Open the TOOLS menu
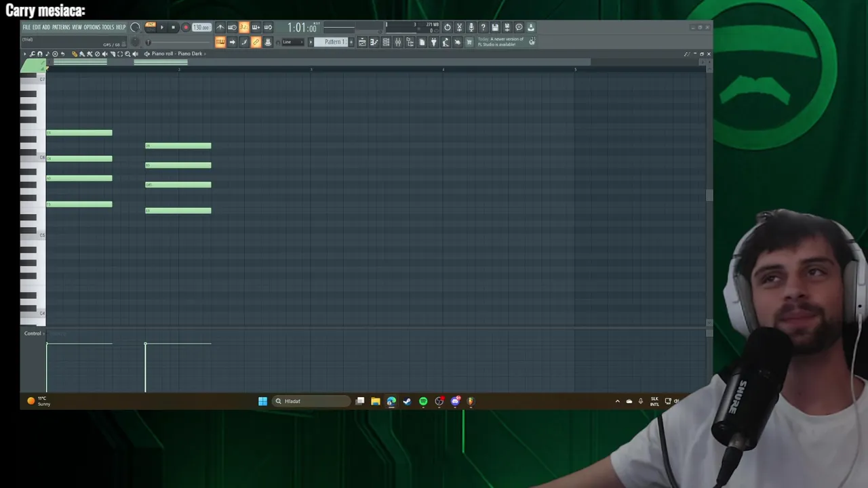 tap(108, 27)
